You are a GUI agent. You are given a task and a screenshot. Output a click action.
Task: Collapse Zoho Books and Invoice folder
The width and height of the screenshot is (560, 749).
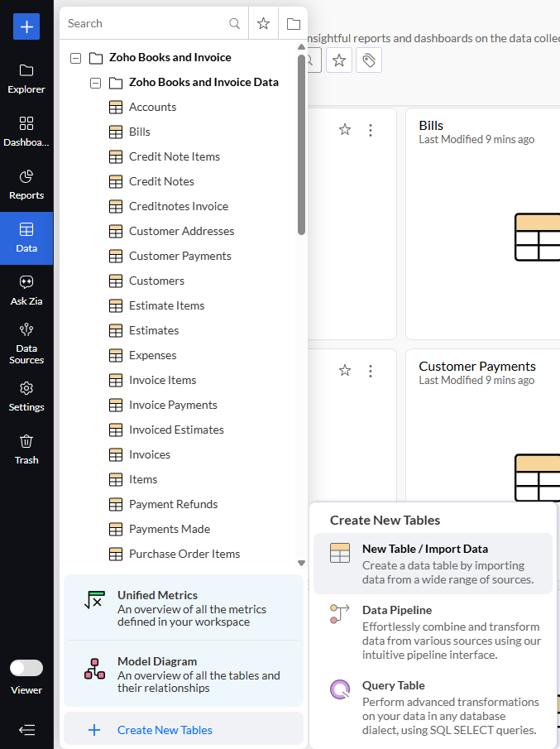point(75,58)
